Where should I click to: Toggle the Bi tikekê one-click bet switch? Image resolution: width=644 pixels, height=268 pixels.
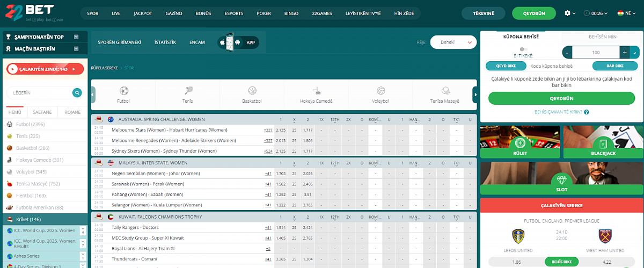(x=523, y=49)
